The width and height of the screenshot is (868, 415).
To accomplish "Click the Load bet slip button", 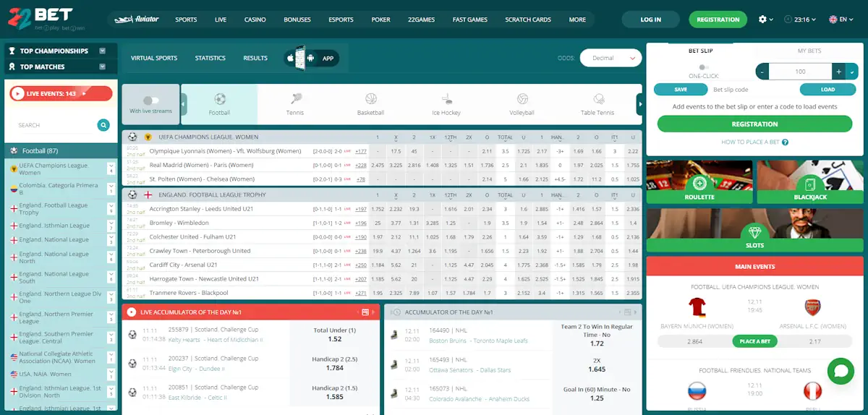I will click(828, 90).
